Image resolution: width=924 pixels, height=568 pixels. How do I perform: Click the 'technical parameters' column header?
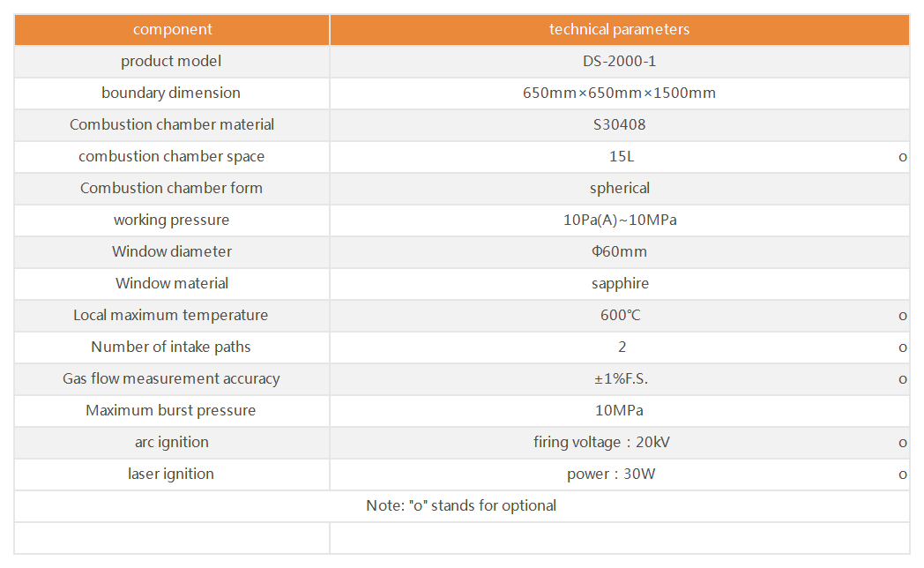pos(619,29)
